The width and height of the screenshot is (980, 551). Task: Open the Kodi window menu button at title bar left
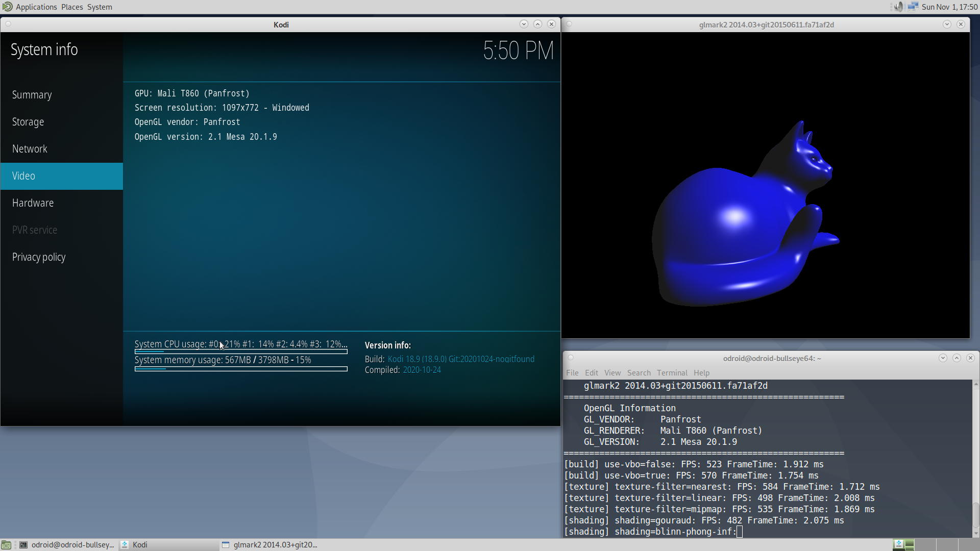click(x=8, y=24)
